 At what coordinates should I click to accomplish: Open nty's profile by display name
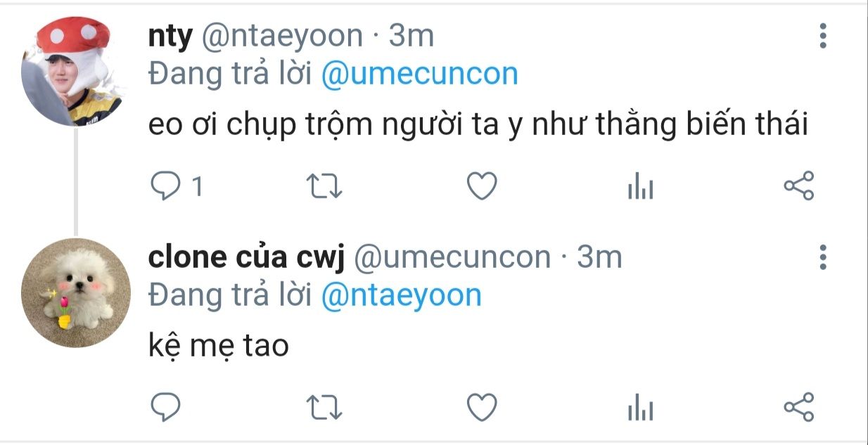170,37
